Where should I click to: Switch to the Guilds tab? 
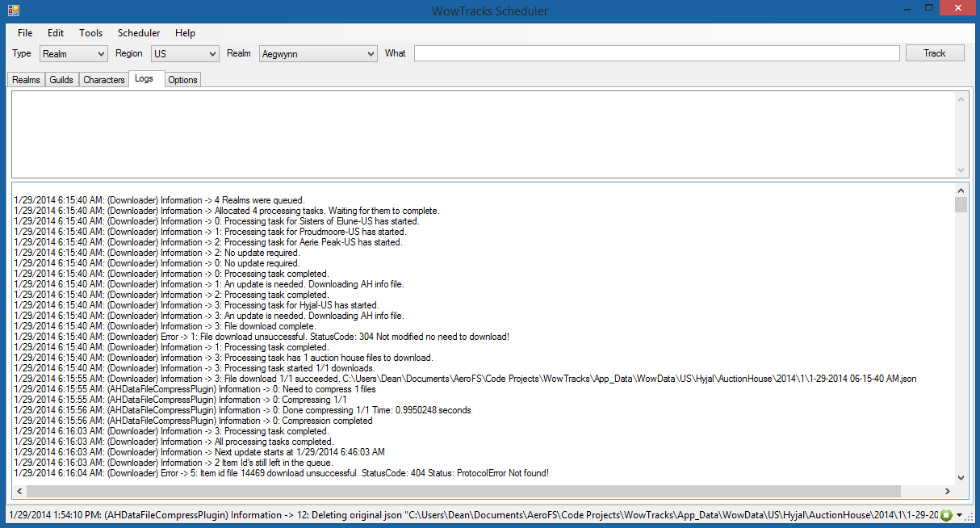coord(61,80)
